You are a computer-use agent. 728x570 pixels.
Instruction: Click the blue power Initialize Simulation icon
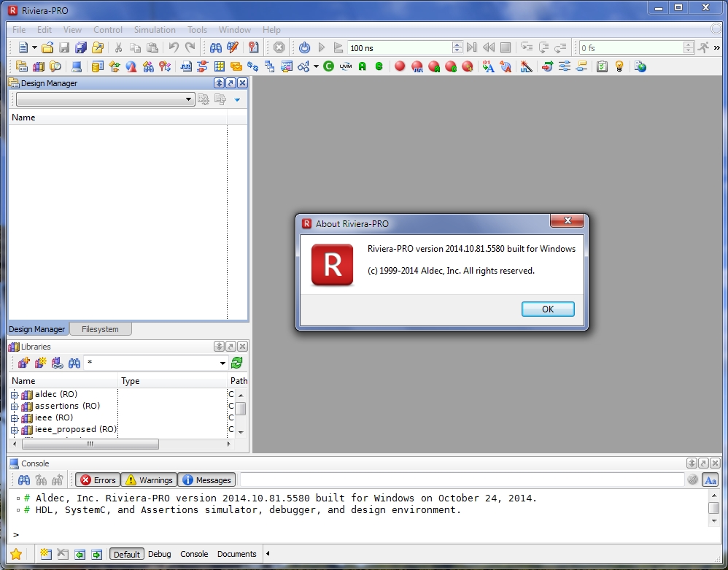point(304,47)
